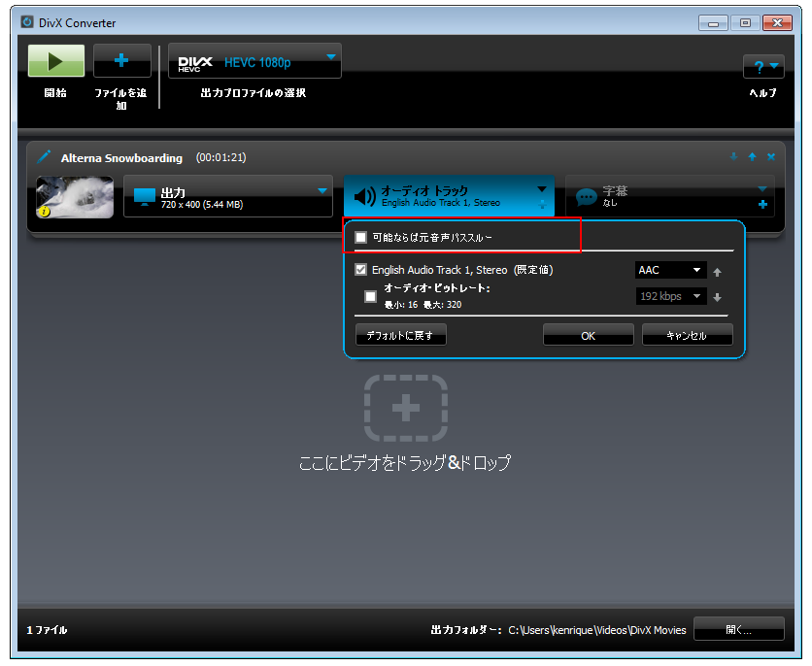Screen dimensions: 812x666
Task: Click the cancel button in audio panel
Action: coord(688,335)
